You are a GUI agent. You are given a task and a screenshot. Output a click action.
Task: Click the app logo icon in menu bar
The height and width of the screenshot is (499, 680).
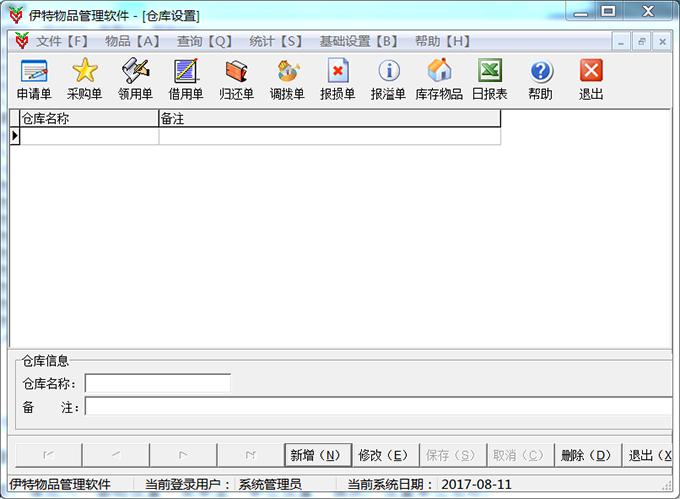[x=22, y=41]
